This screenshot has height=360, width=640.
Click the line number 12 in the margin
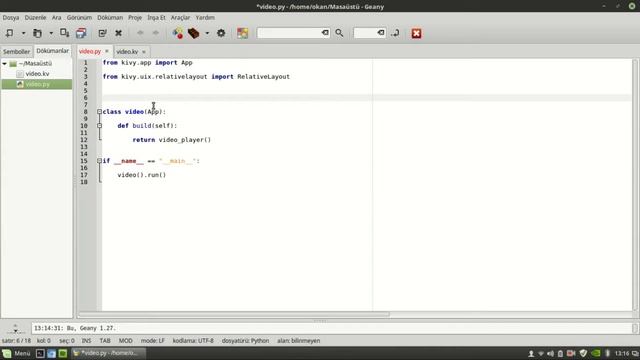(x=84, y=140)
